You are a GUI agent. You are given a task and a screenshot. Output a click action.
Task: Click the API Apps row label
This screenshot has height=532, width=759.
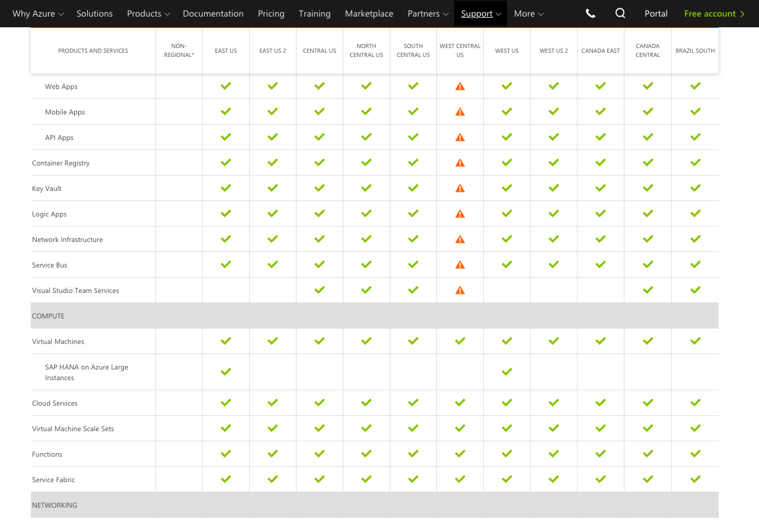tap(59, 138)
